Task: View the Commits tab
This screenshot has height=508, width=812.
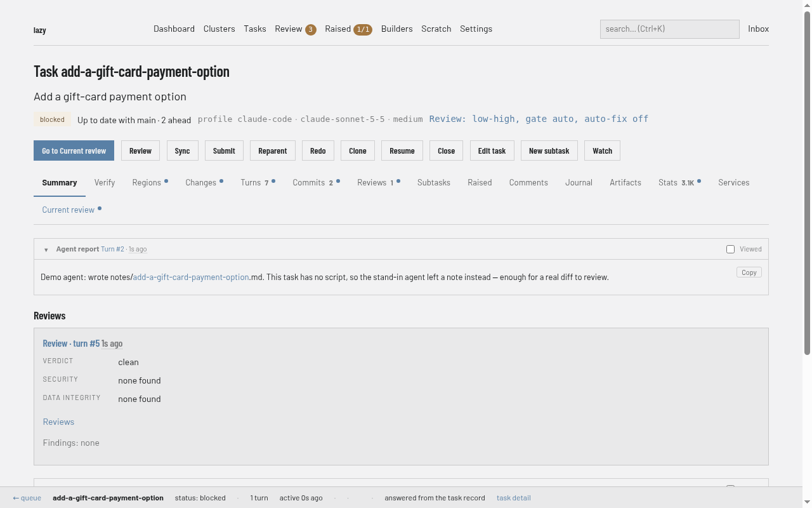Action: pos(316,182)
